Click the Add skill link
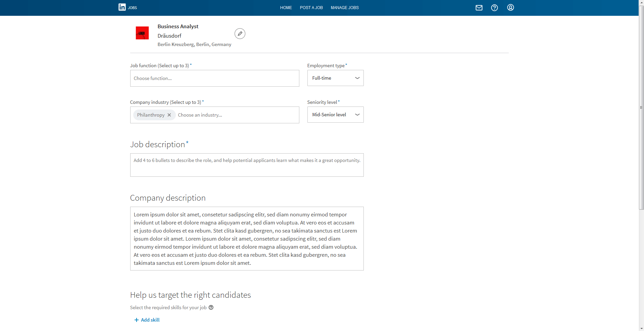Image resolution: width=644 pixels, height=331 pixels. [150, 320]
